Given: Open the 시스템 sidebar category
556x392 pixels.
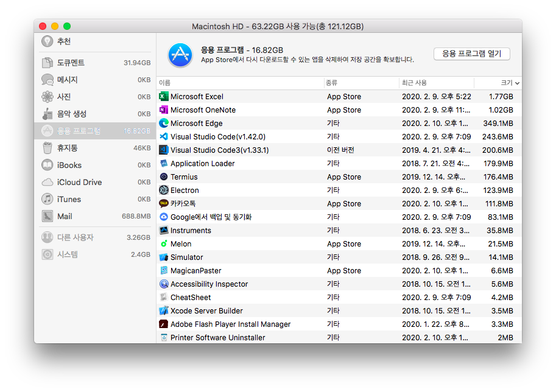Looking at the screenshot, I should pyautogui.click(x=95, y=254).
